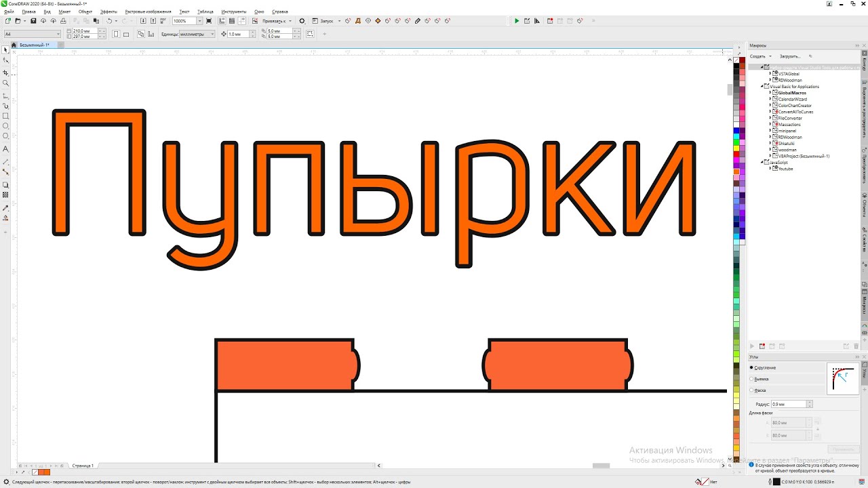This screenshot has width=868, height=488.
Task: Click the page width 210,0 мм field
Action: (84, 31)
